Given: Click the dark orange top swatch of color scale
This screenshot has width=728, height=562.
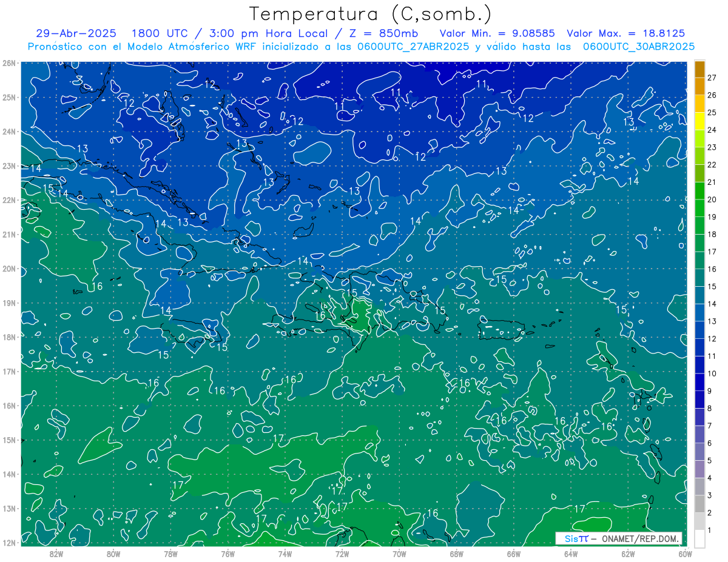Looking at the screenshot, I should 700,69.
